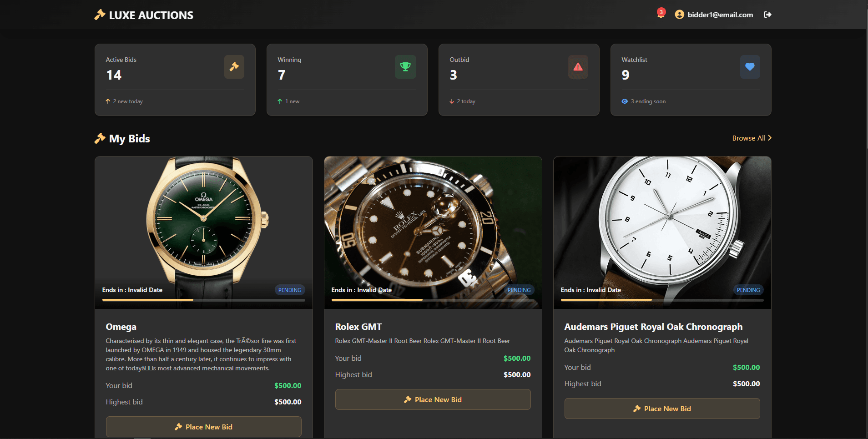Screen dimensions: 868x439
Task: Place a new bid on the Omega watch
Action: pos(204,427)
